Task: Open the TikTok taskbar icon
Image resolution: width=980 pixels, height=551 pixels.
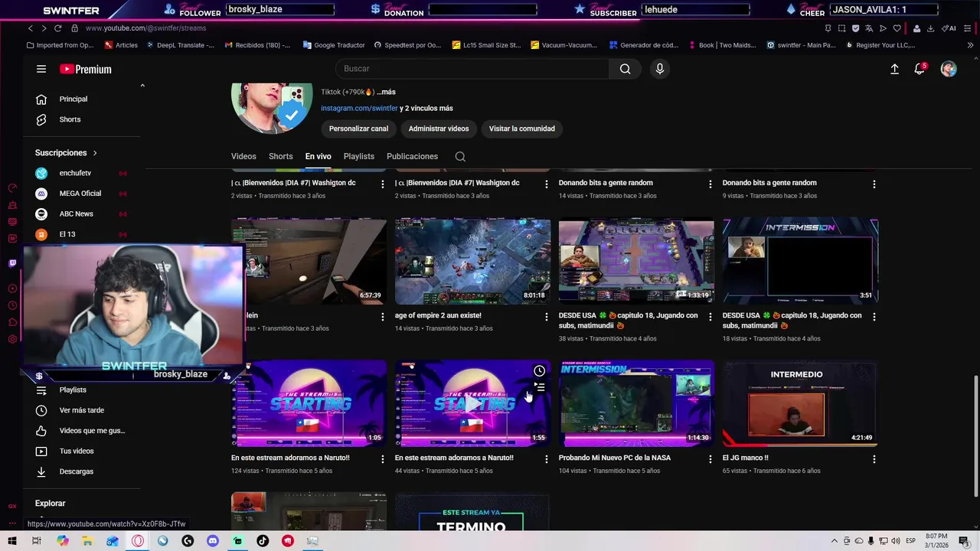Action: click(x=263, y=541)
